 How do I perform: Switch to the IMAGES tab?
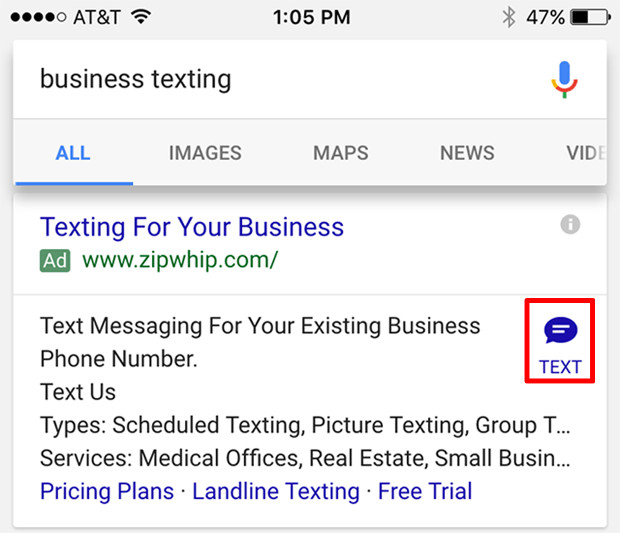click(x=205, y=153)
